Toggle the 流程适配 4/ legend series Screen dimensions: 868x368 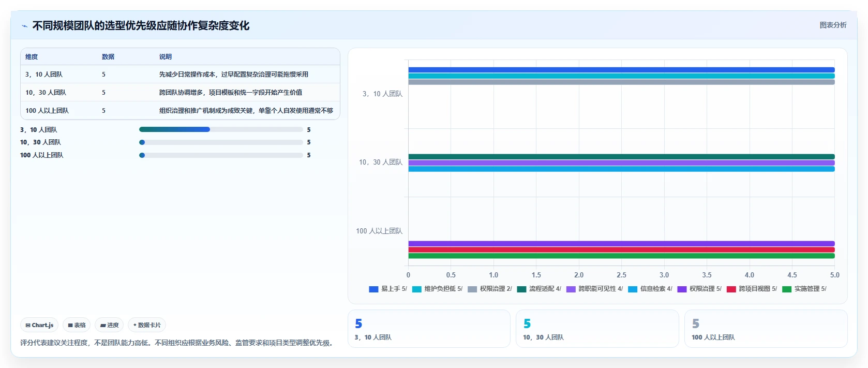pyautogui.click(x=539, y=289)
